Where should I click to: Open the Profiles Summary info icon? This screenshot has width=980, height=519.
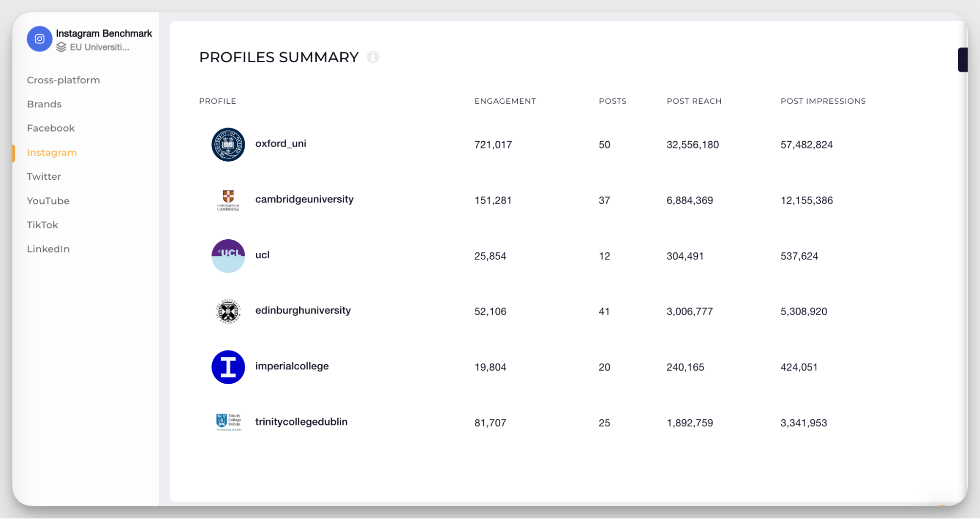click(x=373, y=57)
